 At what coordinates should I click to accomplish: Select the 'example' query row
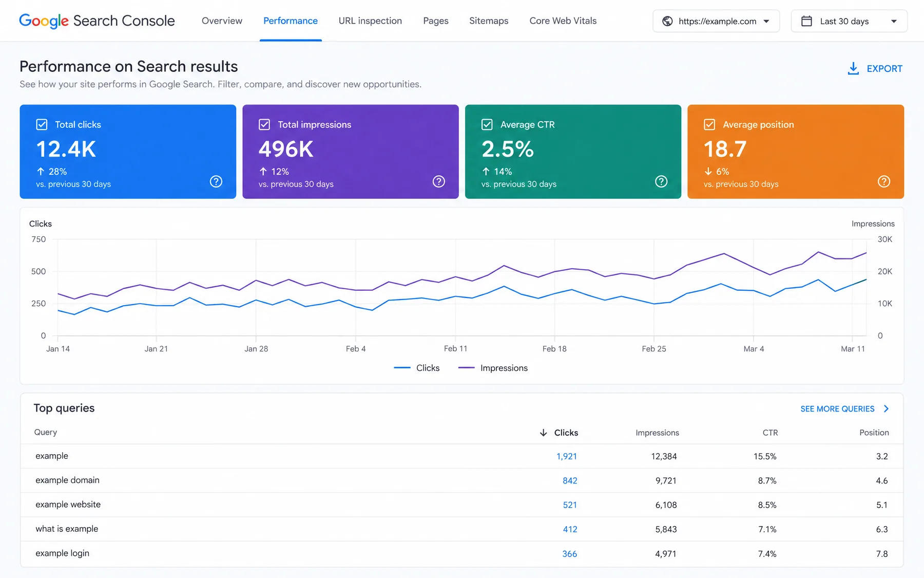(x=462, y=456)
